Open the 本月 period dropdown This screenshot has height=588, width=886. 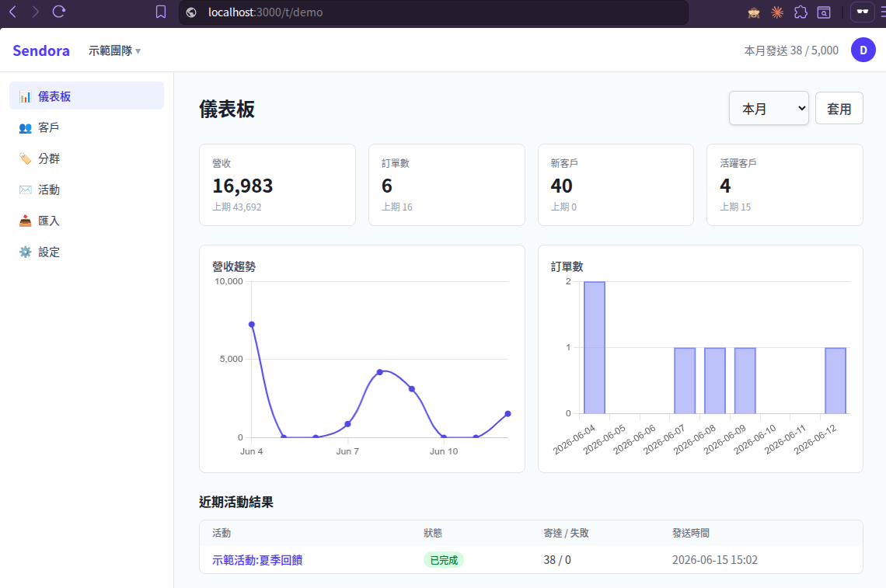pos(769,109)
